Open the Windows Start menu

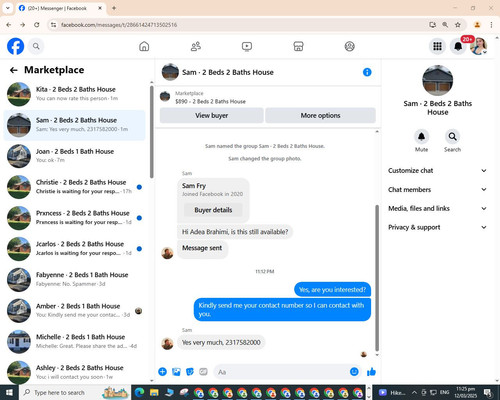tap(9, 392)
